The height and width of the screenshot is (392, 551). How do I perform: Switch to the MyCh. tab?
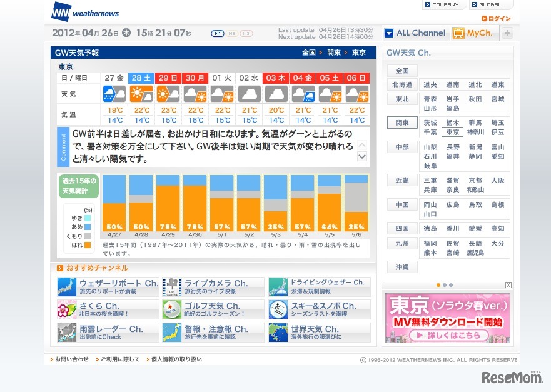(473, 33)
